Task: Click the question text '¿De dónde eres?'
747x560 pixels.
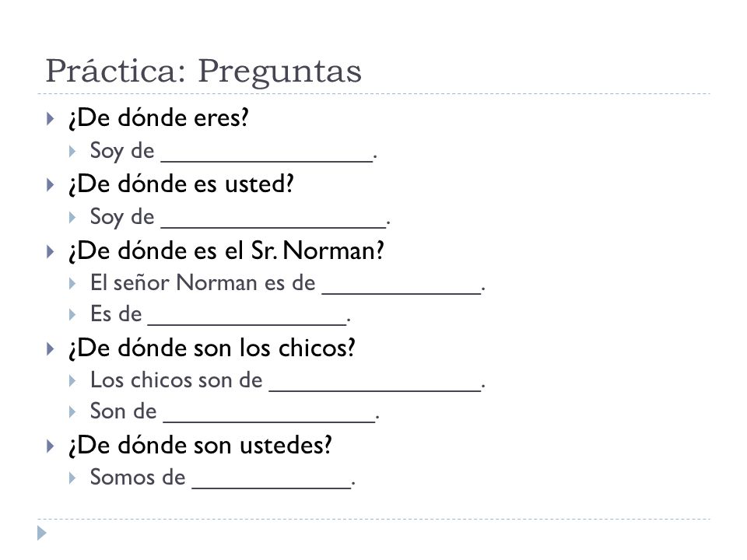Action: pyautogui.click(x=159, y=118)
